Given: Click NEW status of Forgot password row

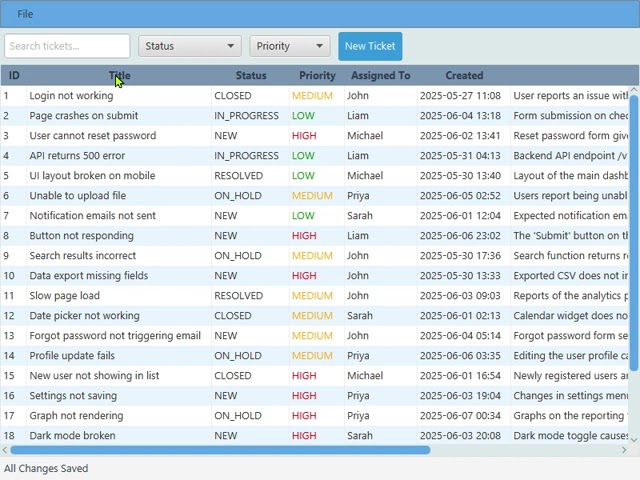Looking at the screenshot, I should pos(226,336).
